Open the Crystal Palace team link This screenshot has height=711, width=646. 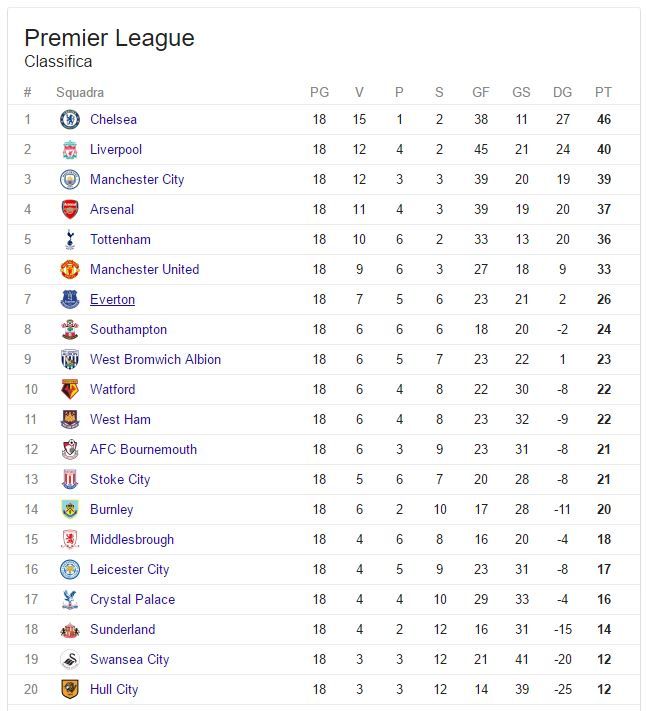click(132, 599)
